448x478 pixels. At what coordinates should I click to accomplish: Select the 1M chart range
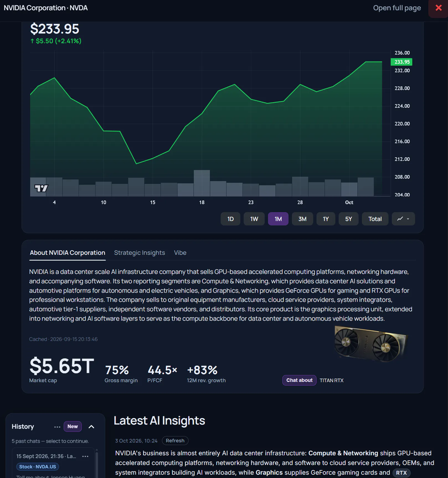(x=278, y=219)
